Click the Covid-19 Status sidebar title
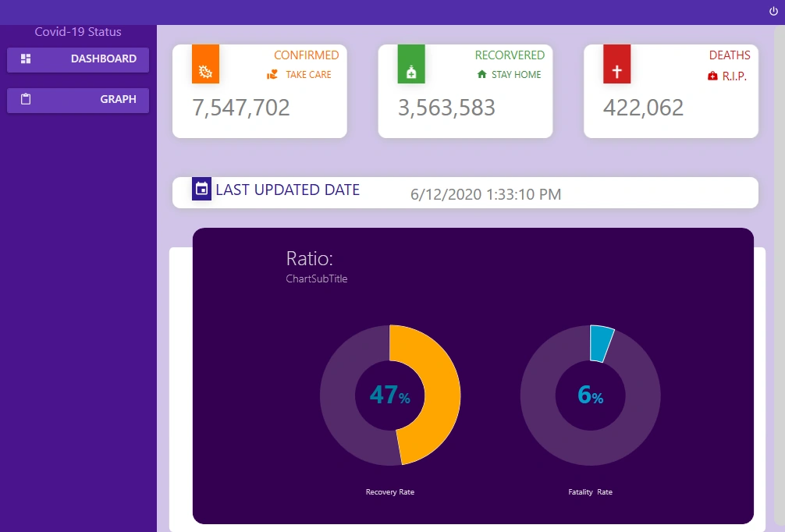Viewport: 785px width, 532px height. [x=78, y=31]
